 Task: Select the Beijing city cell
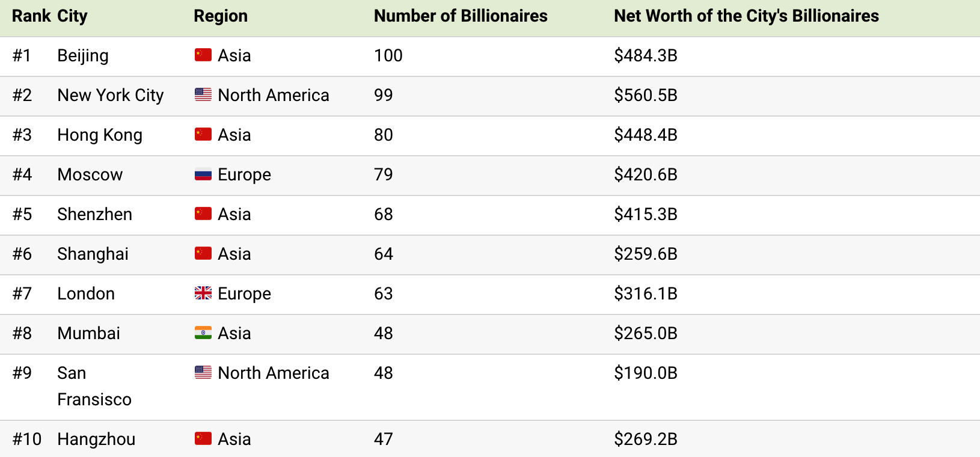click(x=83, y=56)
